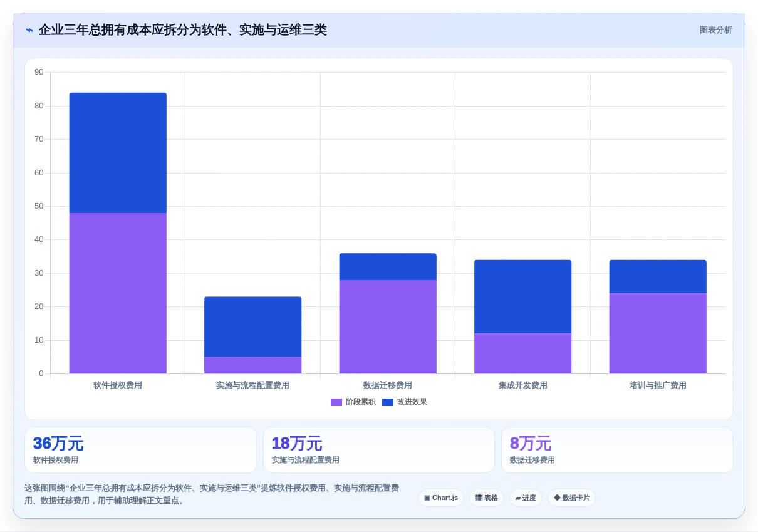The image size is (758, 532).
Task: Click the blue 改进效果 legend swatch
Action: pos(388,402)
